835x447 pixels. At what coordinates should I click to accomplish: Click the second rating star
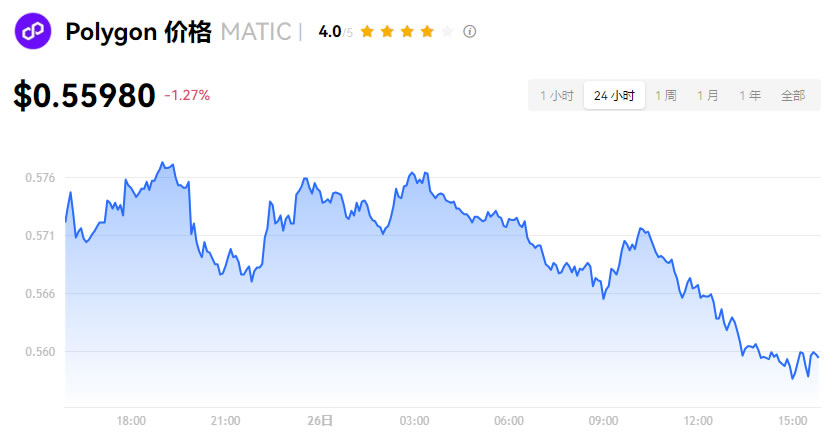coord(387,32)
